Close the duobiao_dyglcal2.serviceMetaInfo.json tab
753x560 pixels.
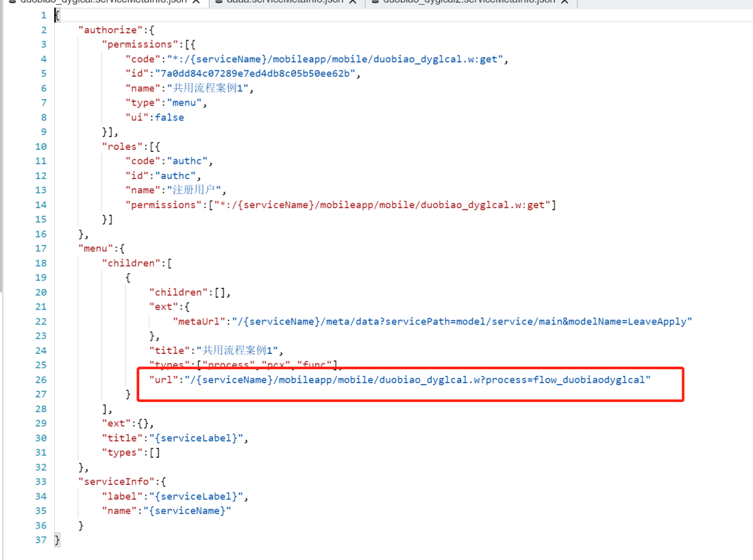(565, 3)
